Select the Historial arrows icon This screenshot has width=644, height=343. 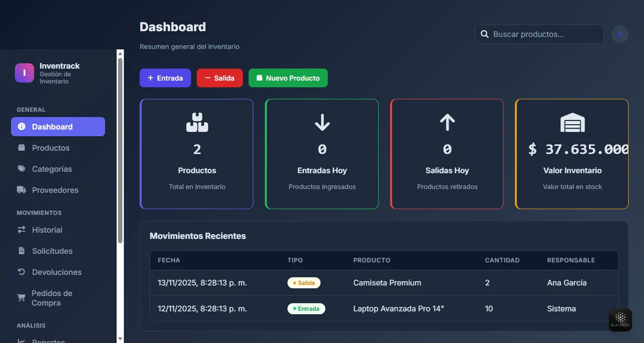21,230
